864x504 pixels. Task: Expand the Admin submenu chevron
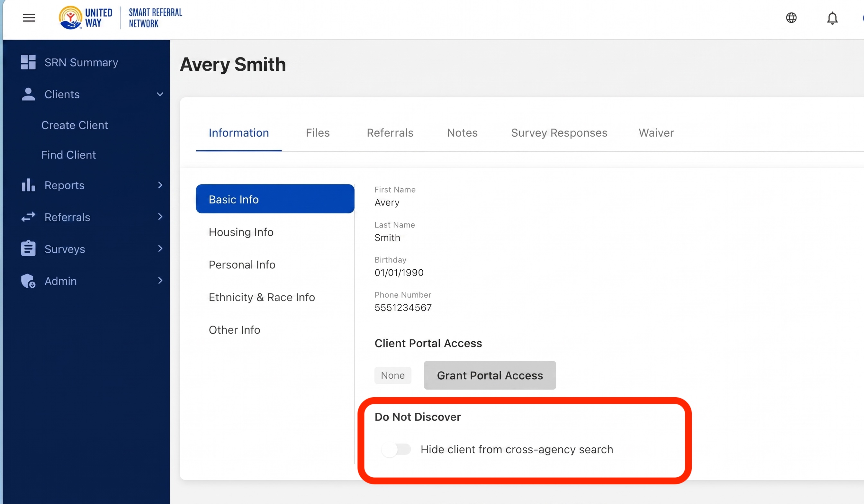[x=160, y=281]
